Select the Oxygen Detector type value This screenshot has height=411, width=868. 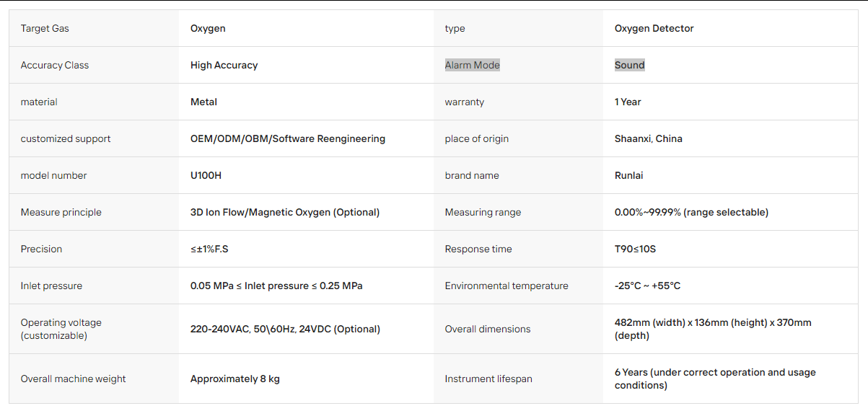(654, 28)
